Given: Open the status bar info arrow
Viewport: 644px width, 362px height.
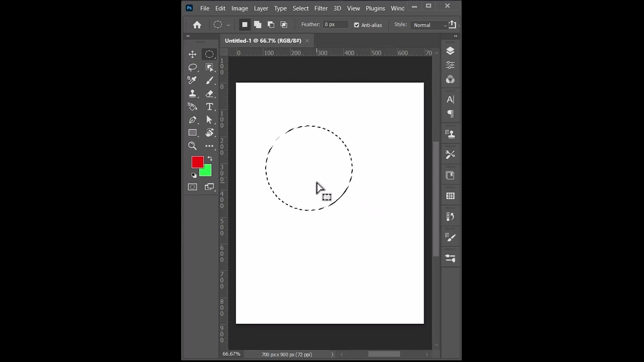Looking at the screenshot, I should pyautogui.click(x=332, y=354).
